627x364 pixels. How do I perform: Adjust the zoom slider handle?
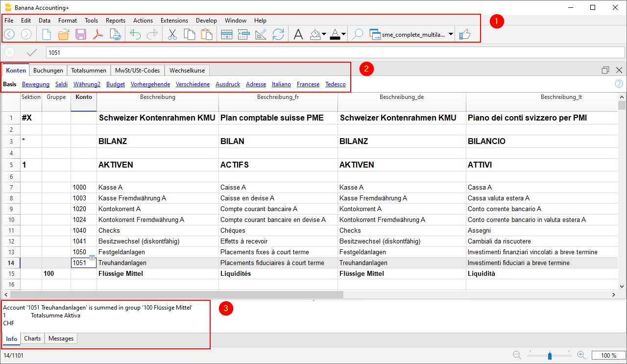(x=550, y=355)
